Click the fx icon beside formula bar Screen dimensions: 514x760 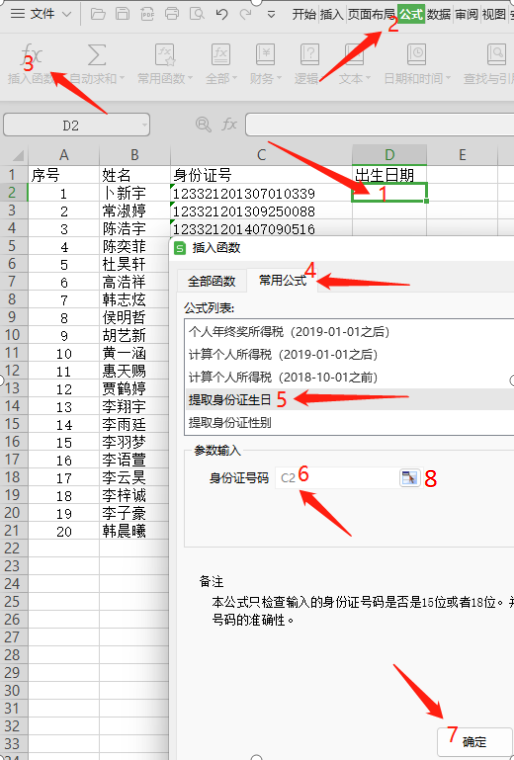point(229,125)
